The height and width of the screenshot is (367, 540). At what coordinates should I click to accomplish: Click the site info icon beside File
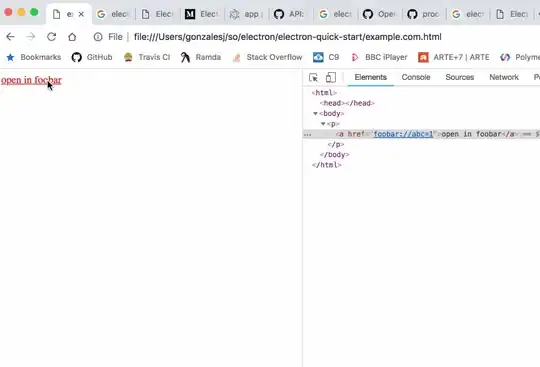(98, 37)
